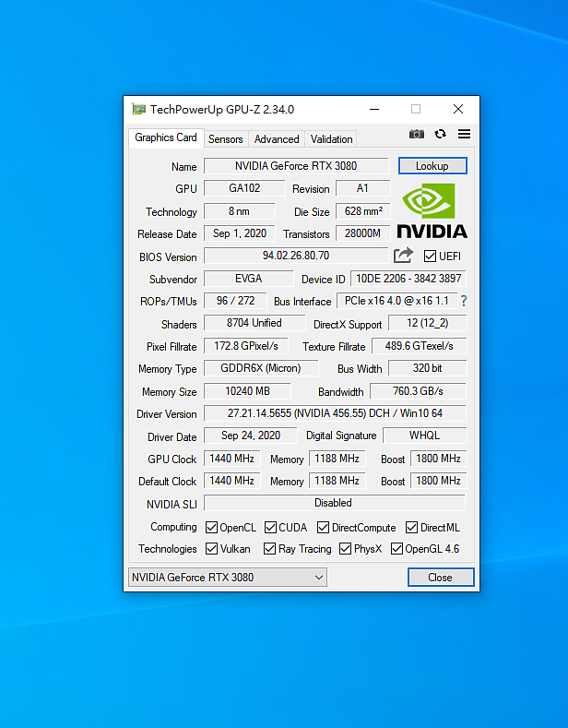Click the Release Date field Sep 1, 2020
The height and width of the screenshot is (728, 568).
[240, 233]
